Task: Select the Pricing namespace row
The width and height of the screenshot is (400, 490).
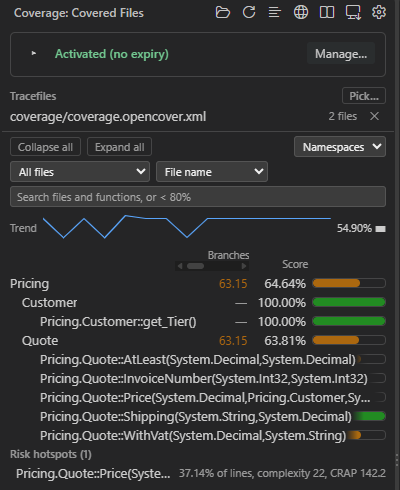Action: coord(198,284)
